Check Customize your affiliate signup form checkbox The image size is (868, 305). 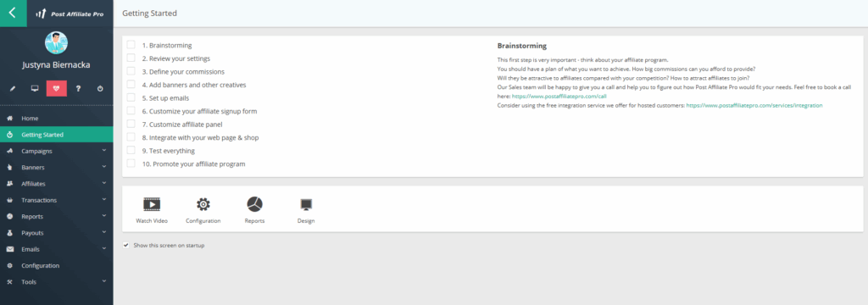tap(131, 111)
